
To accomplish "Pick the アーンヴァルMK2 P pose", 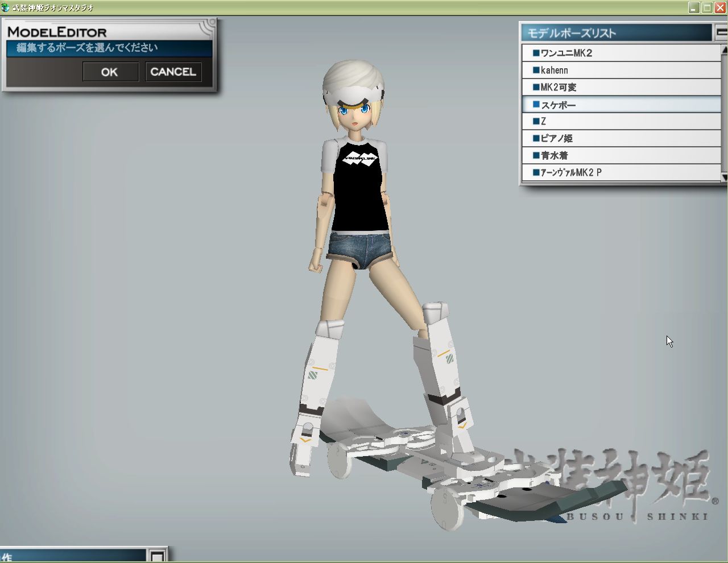I will point(621,172).
